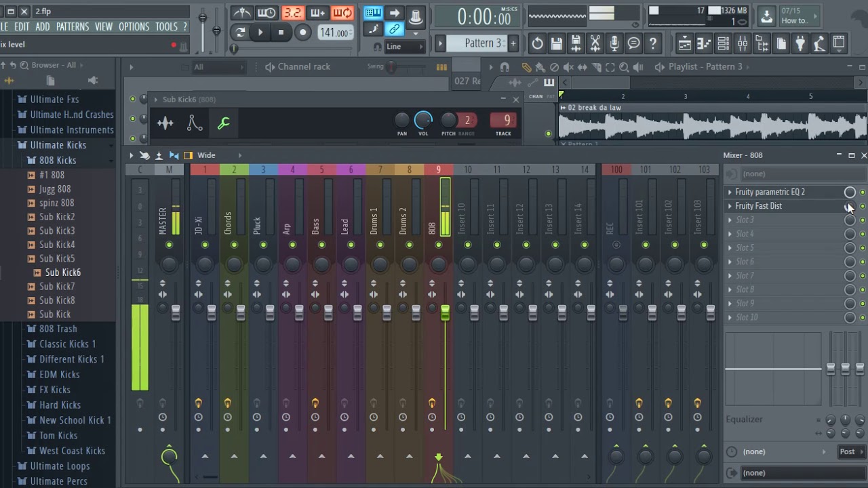Open the channel rack view icon
The height and width of the screenshot is (488, 868).
pyautogui.click(x=723, y=43)
